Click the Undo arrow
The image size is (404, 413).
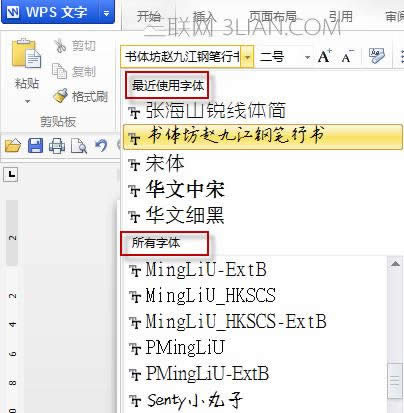(x=101, y=146)
